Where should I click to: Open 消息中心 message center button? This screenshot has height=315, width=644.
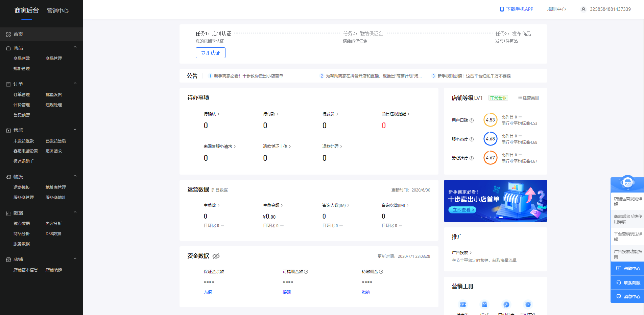coord(627,296)
